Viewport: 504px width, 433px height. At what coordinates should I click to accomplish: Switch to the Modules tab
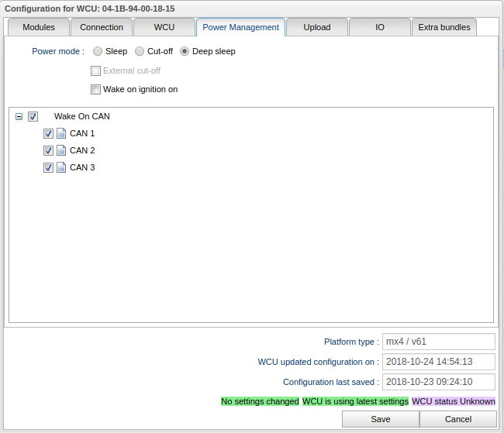point(39,27)
